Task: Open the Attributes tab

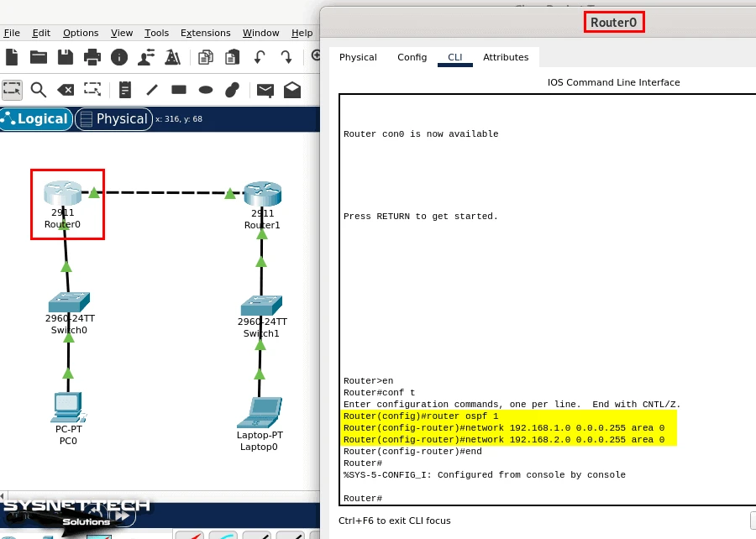Action: click(506, 57)
